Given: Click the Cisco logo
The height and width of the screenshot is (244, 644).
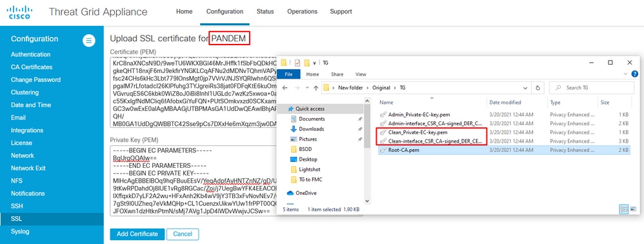Looking at the screenshot, I should click(19, 12).
